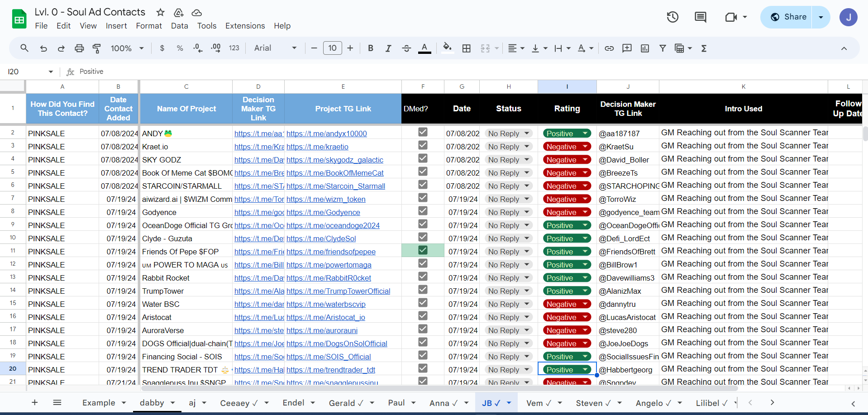Open the functions sigma menu
The width and height of the screenshot is (868, 415).
(x=704, y=48)
